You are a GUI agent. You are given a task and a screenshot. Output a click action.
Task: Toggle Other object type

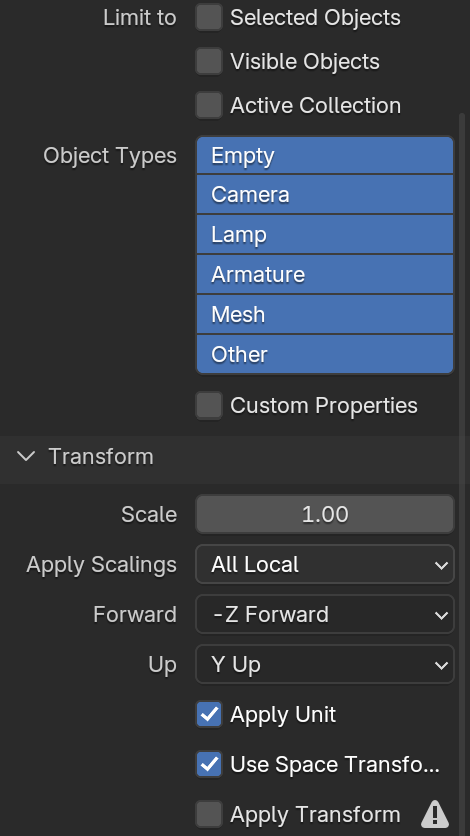[325, 355]
